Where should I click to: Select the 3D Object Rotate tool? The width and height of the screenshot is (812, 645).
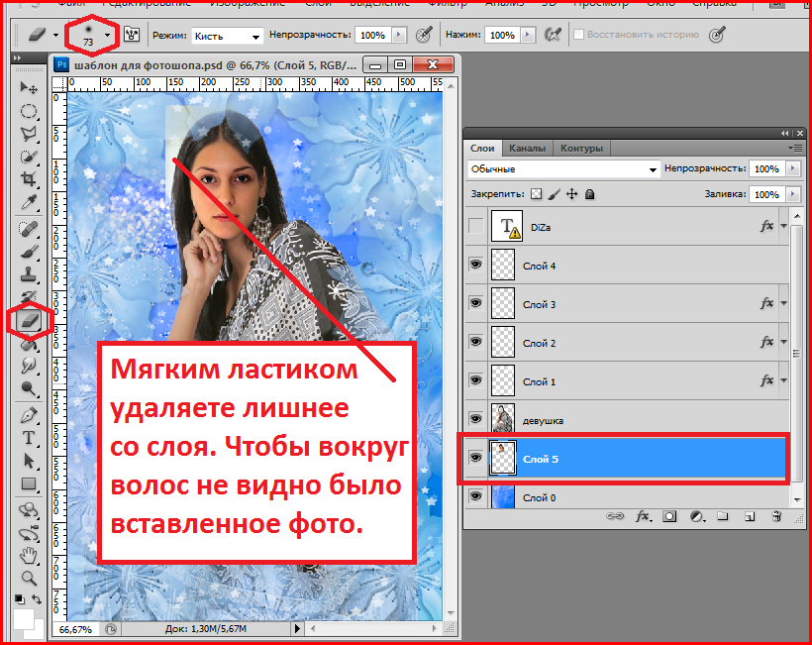coord(29,510)
